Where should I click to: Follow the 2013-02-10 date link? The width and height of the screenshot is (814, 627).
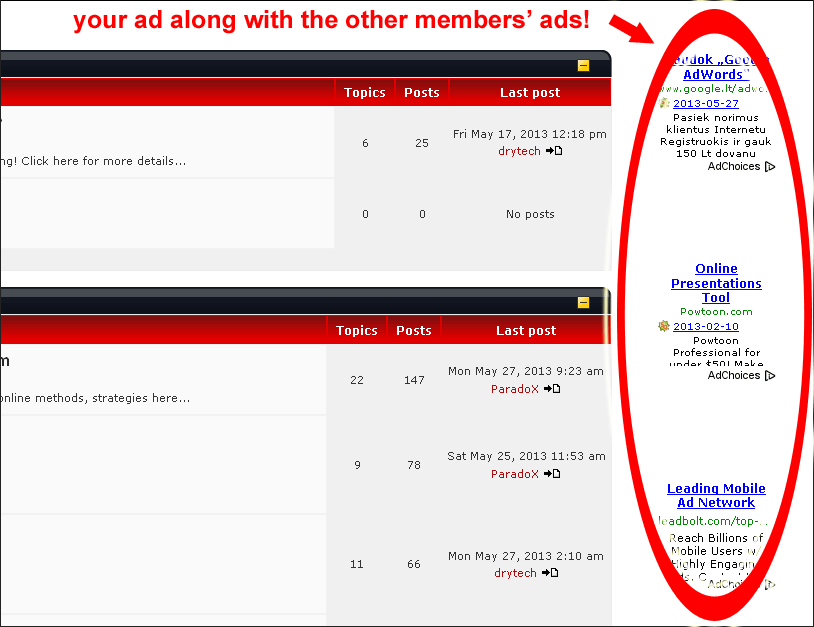706,326
